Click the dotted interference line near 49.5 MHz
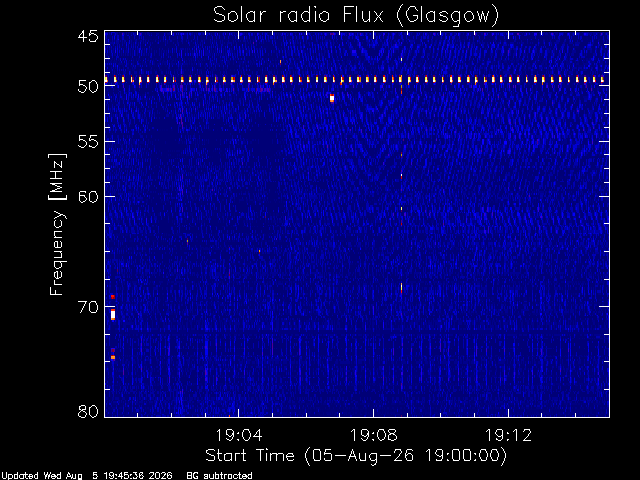 point(354,80)
